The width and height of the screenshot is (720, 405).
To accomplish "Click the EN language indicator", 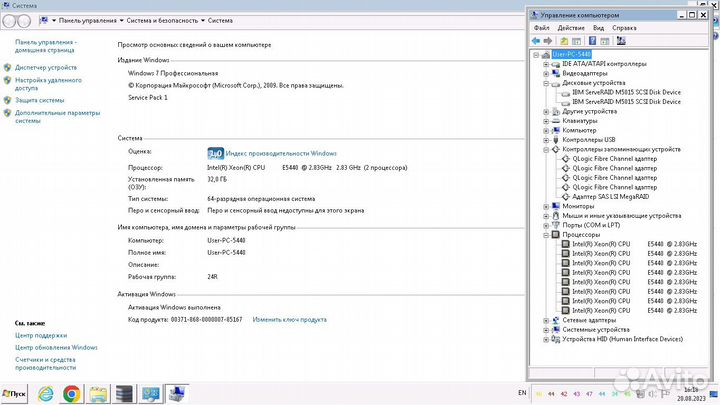I will pos(522,393).
